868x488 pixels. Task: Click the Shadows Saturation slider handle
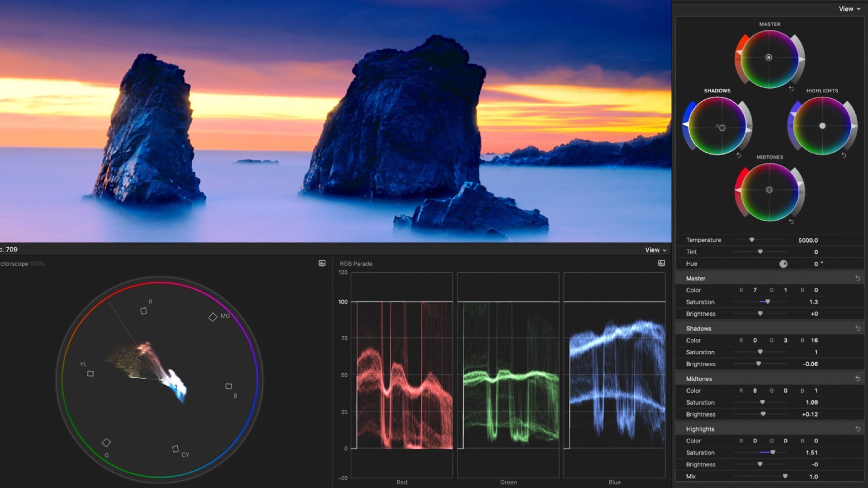click(760, 352)
